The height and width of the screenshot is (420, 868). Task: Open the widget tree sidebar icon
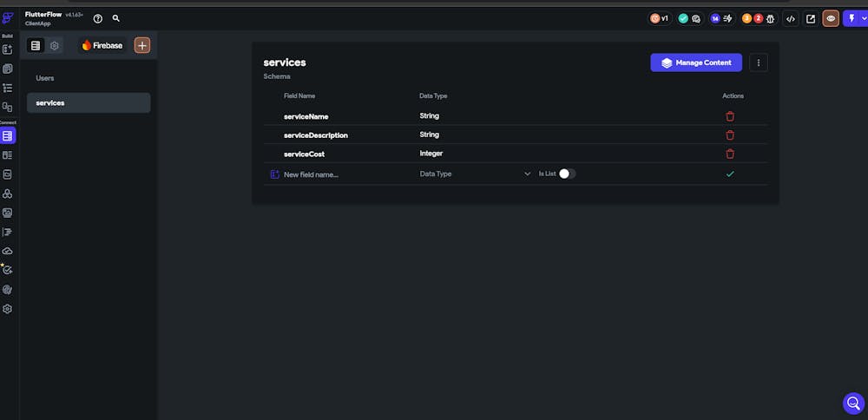tap(8, 88)
